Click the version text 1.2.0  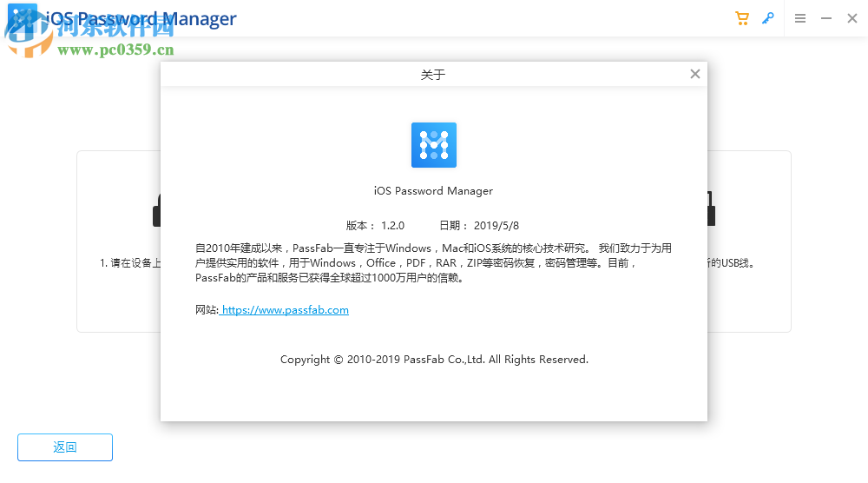(x=392, y=226)
